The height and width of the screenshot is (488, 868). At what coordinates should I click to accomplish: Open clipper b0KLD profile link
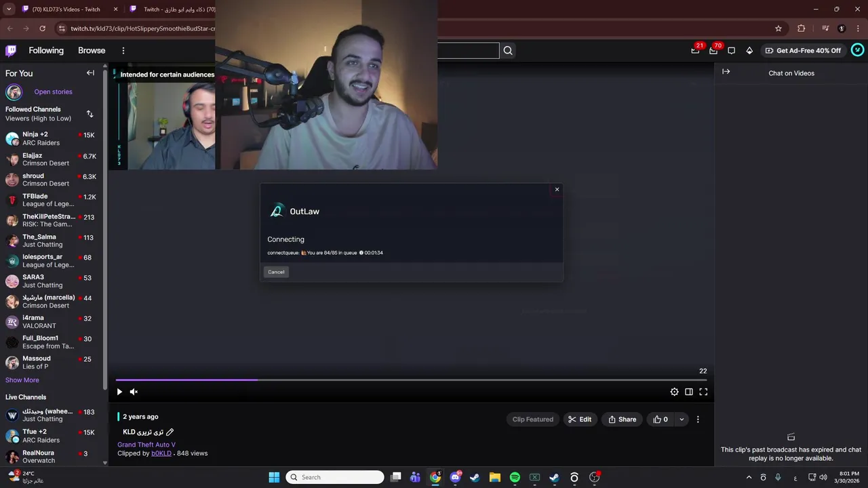tap(161, 453)
